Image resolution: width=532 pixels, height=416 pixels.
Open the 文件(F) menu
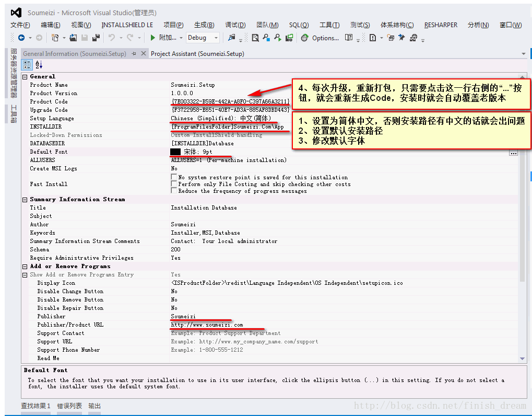tap(20, 25)
